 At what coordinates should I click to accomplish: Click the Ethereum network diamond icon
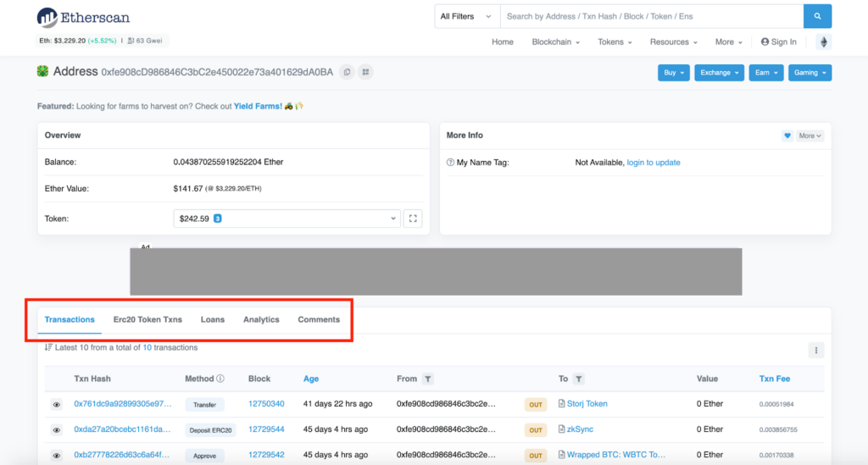pyautogui.click(x=824, y=42)
